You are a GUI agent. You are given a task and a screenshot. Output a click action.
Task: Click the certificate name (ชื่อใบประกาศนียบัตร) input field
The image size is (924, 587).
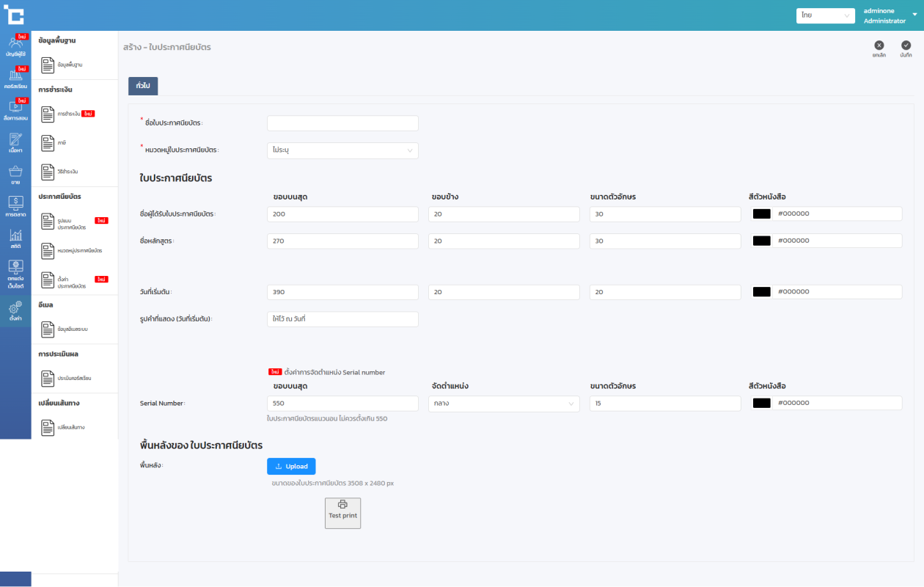342,123
